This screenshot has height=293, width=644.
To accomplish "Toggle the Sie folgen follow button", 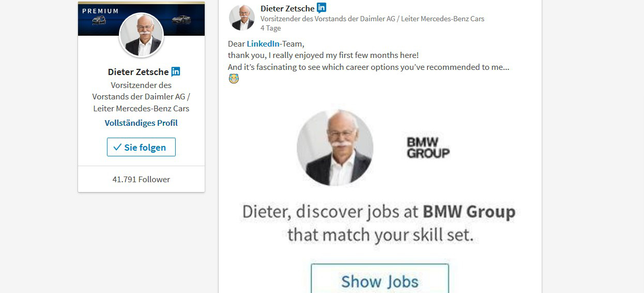I will [141, 147].
